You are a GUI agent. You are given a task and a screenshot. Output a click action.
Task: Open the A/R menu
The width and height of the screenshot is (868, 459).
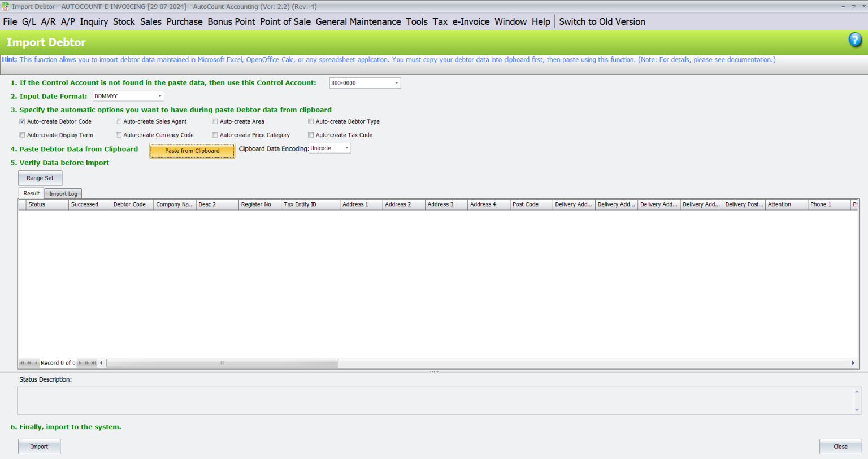coord(48,21)
